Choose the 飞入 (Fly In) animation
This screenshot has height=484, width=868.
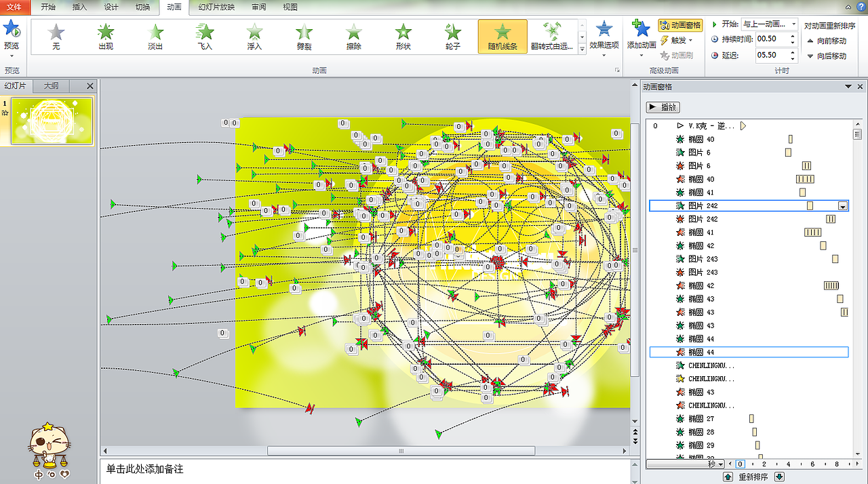[205, 37]
